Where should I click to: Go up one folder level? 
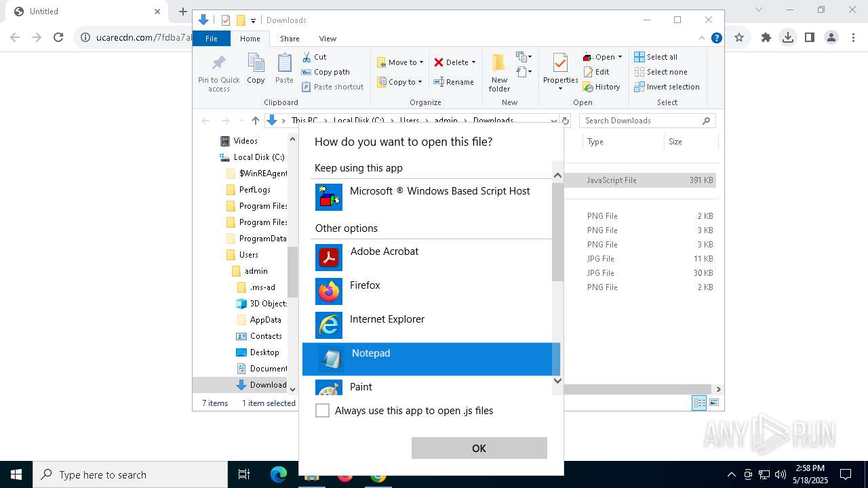click(255, 121)
